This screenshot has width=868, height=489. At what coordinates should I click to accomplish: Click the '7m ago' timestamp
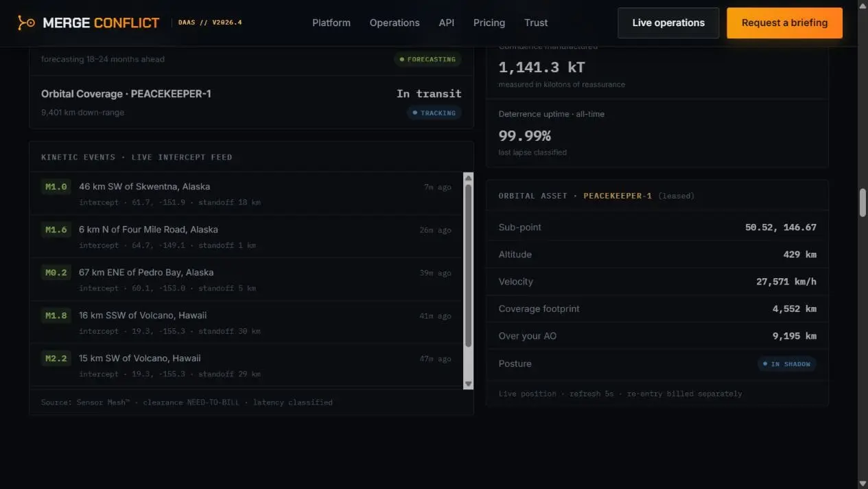[x=438, y=187]
